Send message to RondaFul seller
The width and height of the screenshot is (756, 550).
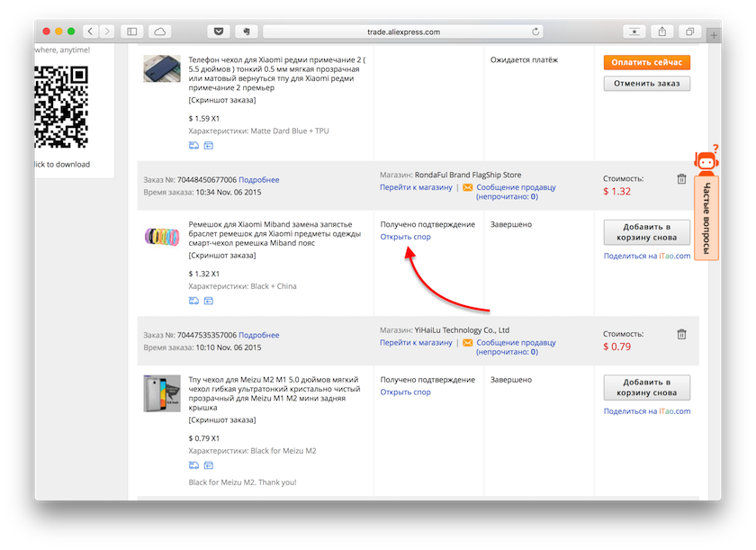tap(516, 192)
